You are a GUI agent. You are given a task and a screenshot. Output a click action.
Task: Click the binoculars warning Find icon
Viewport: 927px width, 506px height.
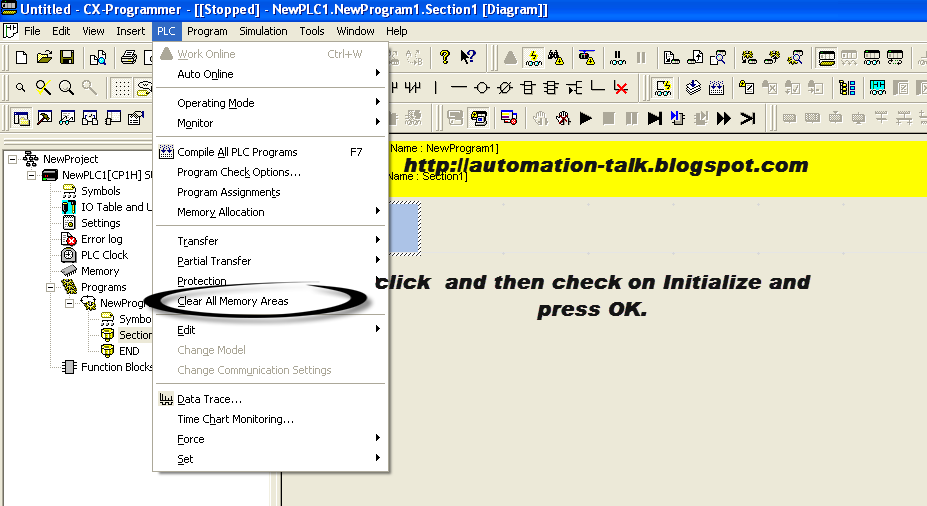click(556, 57)
